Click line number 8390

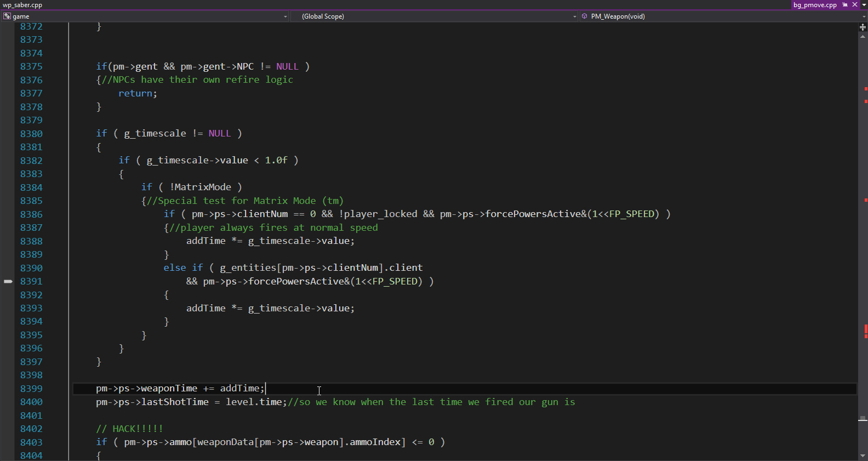pyautogui.click(x=31, y=268)
